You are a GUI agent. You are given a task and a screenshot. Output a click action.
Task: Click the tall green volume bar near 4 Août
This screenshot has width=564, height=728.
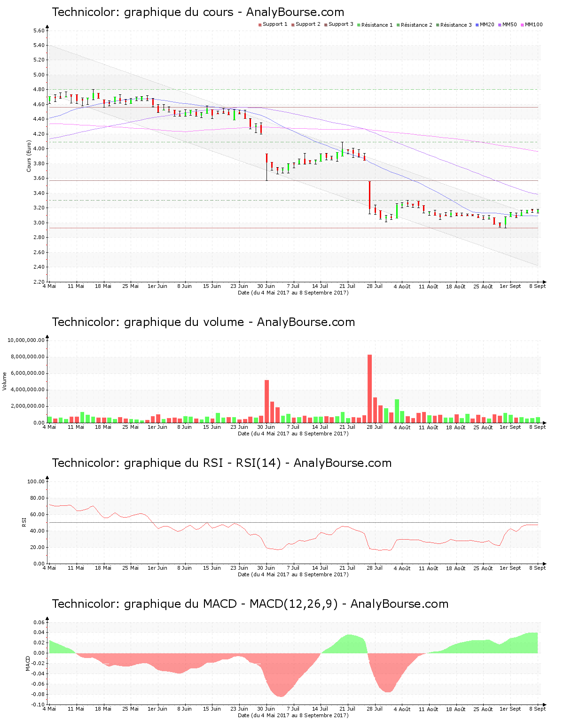coord(397,411)
